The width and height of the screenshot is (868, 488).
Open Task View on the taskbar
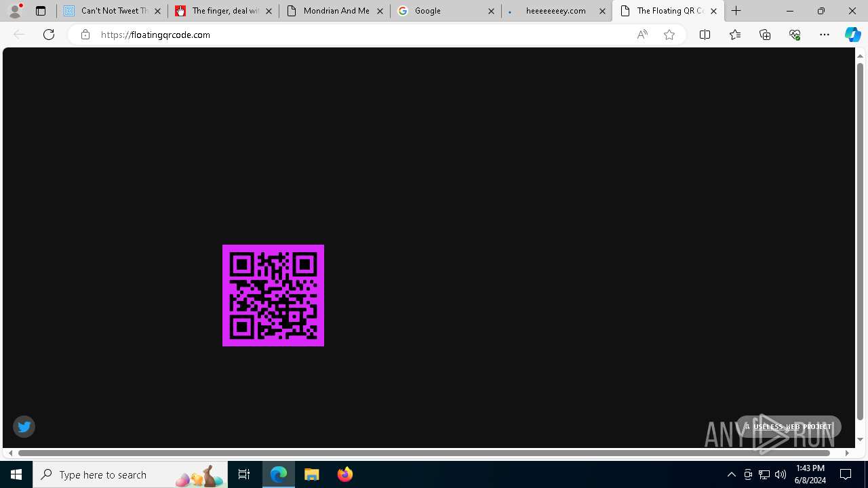click(244, 474)
